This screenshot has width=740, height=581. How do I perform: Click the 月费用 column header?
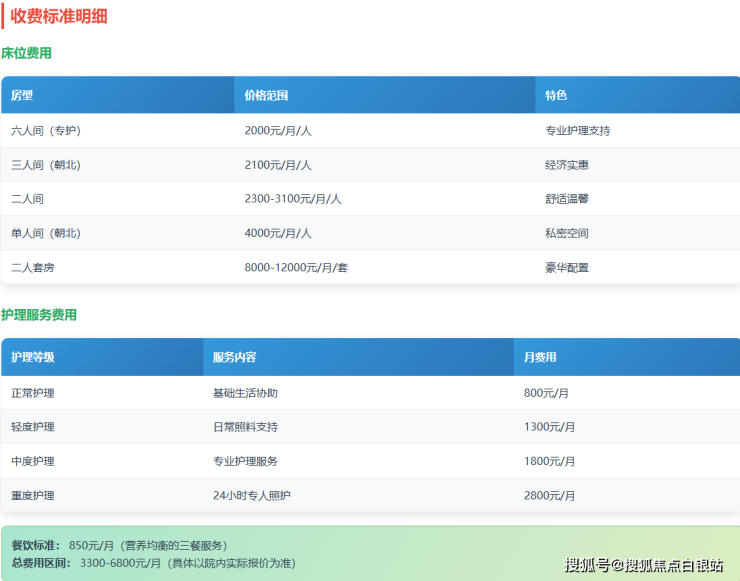point(540,357)
